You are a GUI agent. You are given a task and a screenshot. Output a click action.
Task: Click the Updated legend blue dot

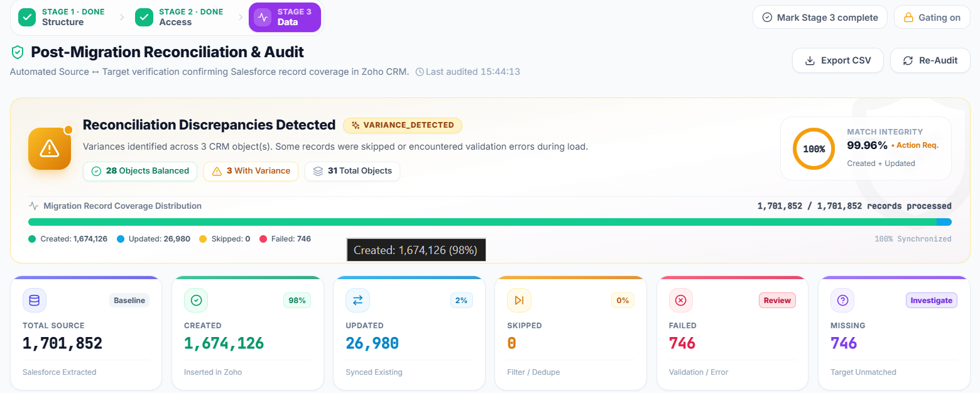coord(120,239)
